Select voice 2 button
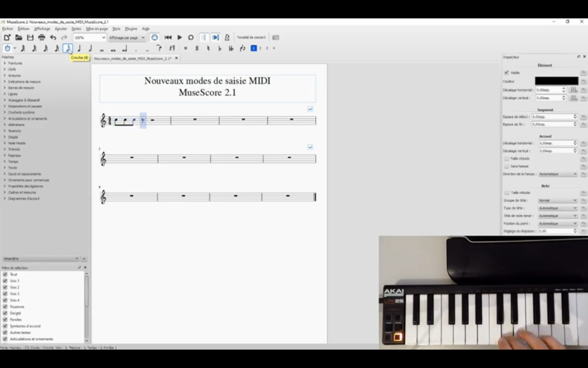Image resolution: width=588 pixels, height=368 pixels. (260, 48)
